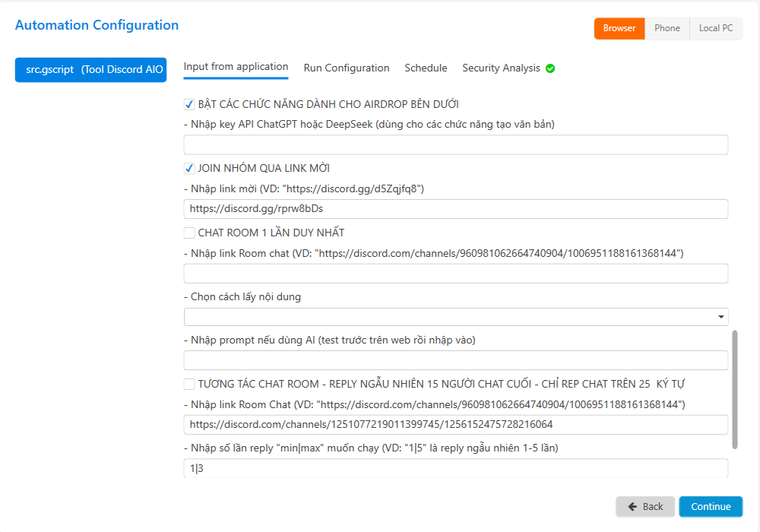Uncheck JOIN NHÓM QUA LINK MỜI

point(189,169)
